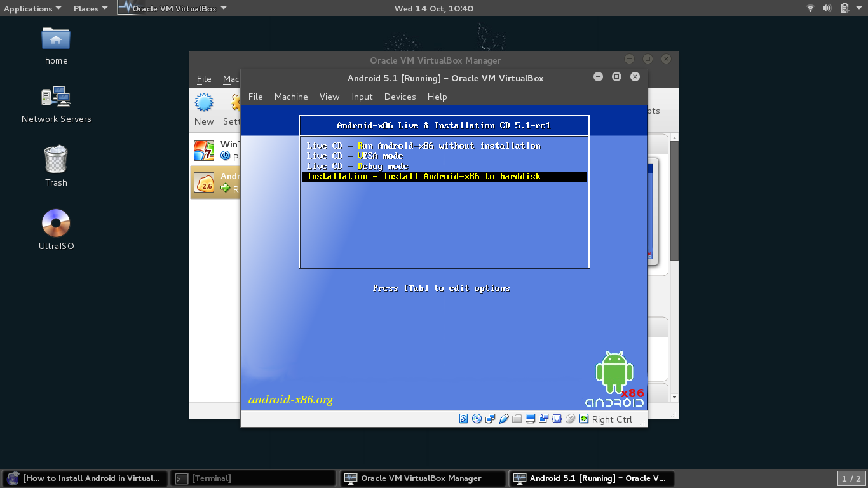Click the boot menu title 'Android-x86 Live & Installation CD'

click(x=444, y=125)
